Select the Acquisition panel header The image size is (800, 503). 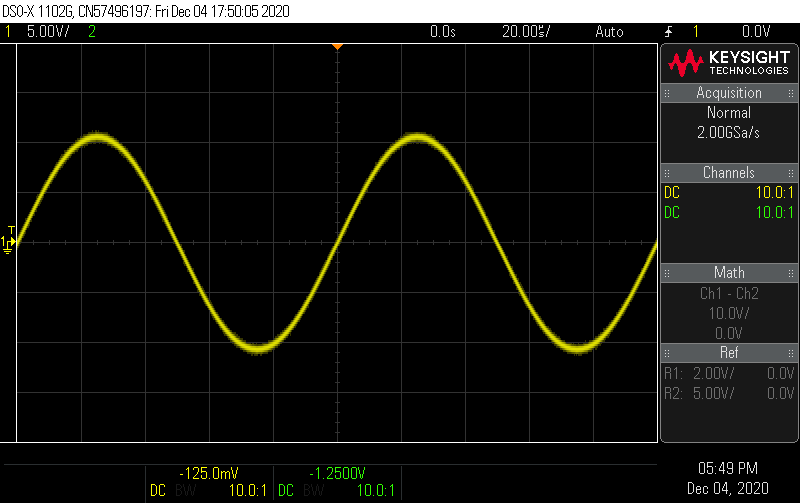729,93
